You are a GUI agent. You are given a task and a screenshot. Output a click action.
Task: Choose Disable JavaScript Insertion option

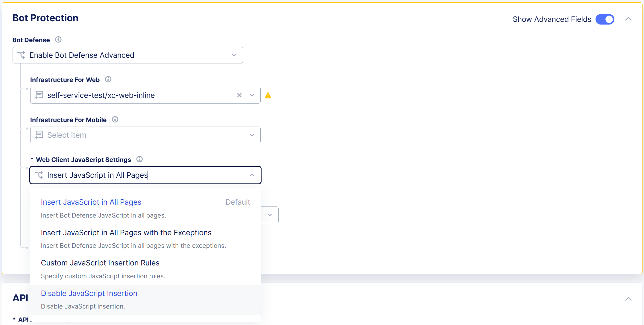point(89,293)
